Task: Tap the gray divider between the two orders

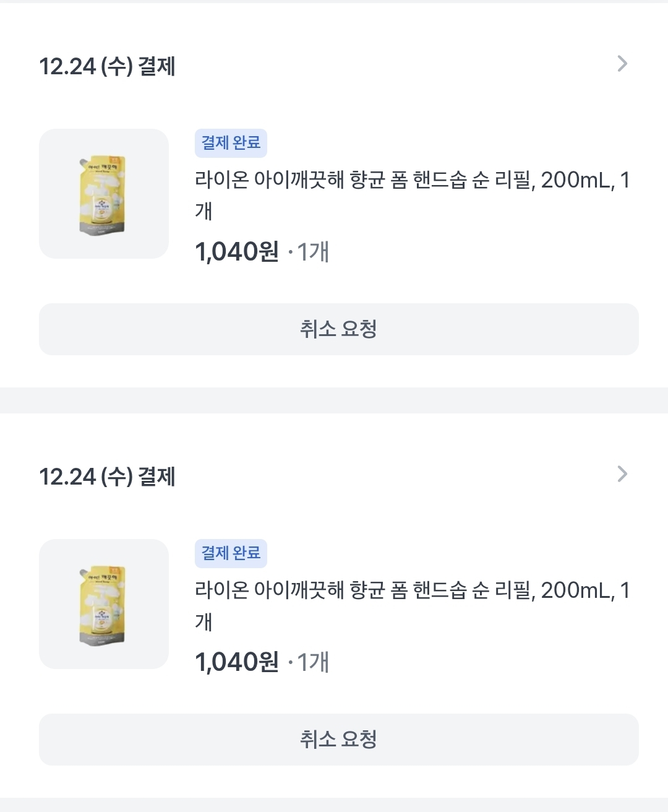Action: click(x=334, y=400)
